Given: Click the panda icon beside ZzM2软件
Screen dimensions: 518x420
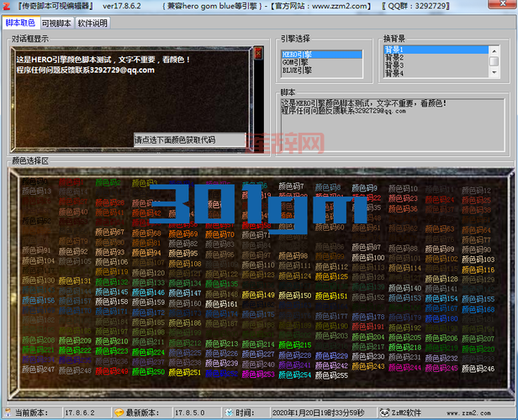Looking at the screenshot, I should click(x=384, y=413).
